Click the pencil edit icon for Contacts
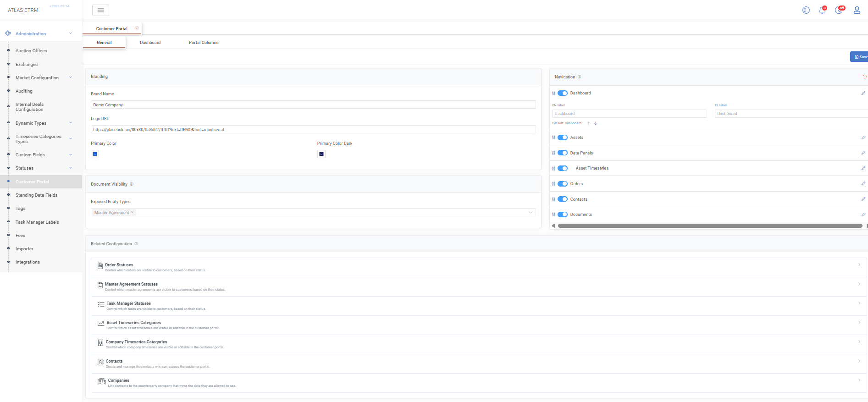868x402 pixels. point(863,199)
